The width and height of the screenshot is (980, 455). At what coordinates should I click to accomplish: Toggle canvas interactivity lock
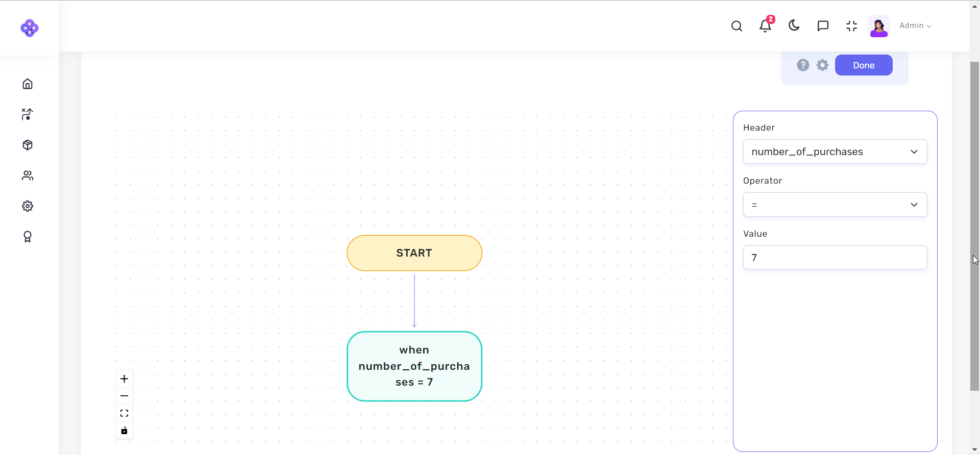(x=124, y=431)
